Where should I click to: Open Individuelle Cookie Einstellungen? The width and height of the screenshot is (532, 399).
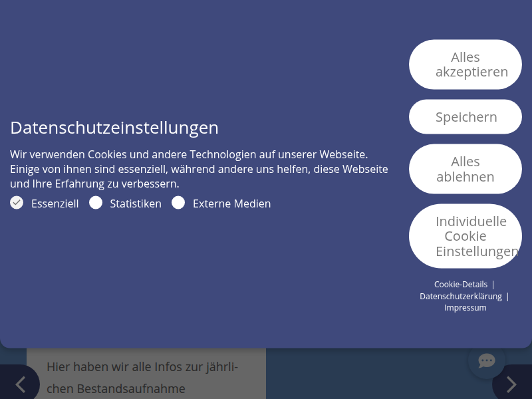465,236
